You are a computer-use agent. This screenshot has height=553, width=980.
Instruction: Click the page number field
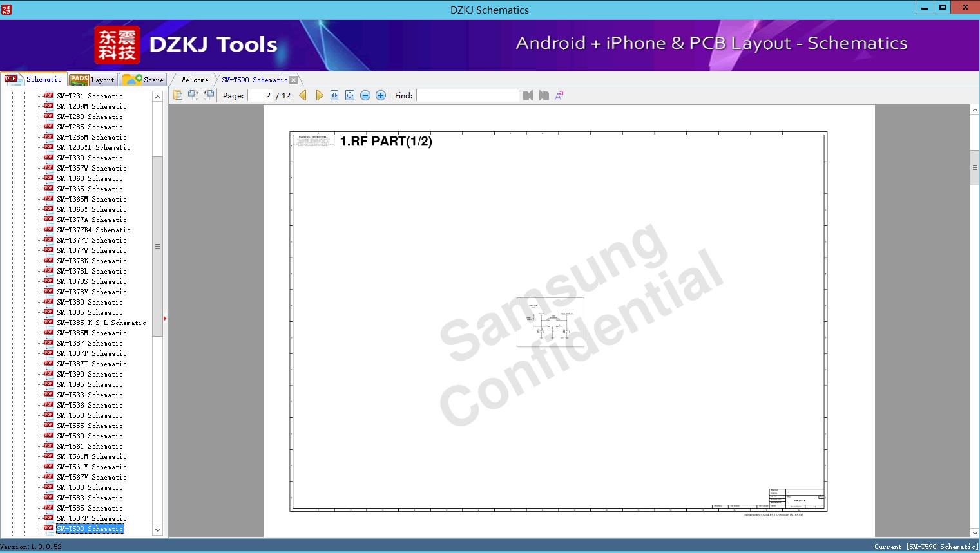coord(260,95)
